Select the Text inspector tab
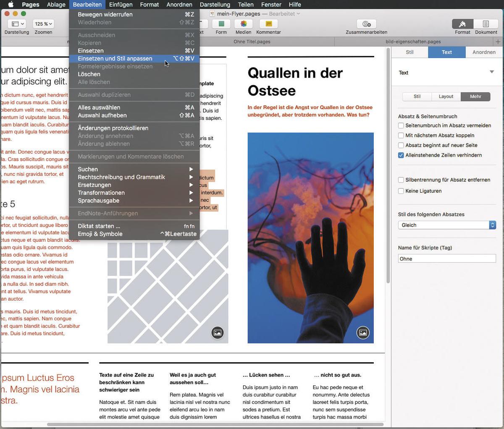This screenshot has height=429, width=504. point(447,52)
